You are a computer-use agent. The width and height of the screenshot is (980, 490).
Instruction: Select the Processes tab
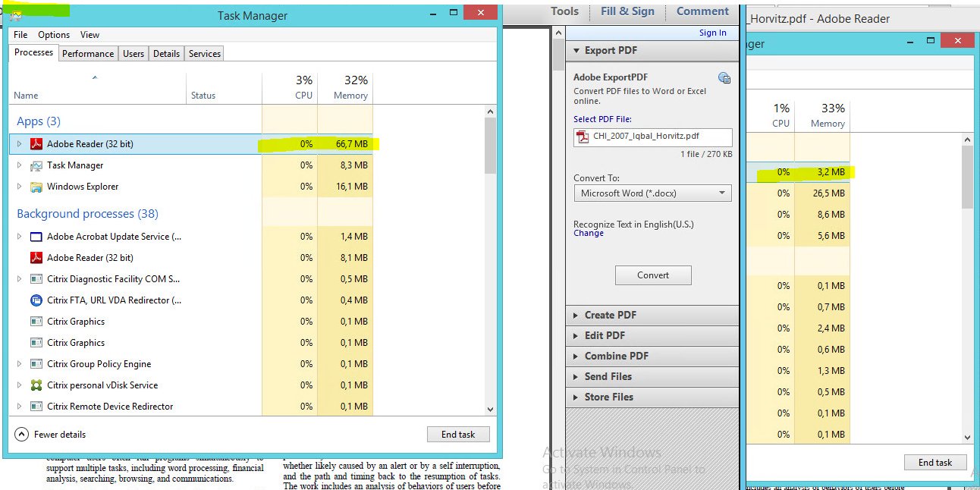(33, 52)
